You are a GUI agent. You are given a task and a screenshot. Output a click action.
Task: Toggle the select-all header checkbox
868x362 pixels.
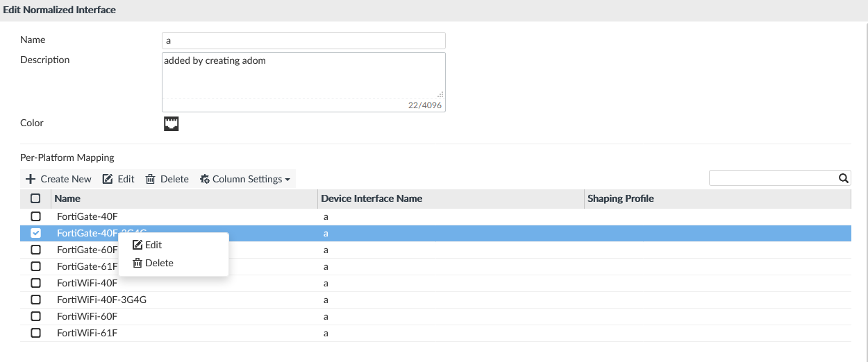pyautogui.click(x=36, y=198)
